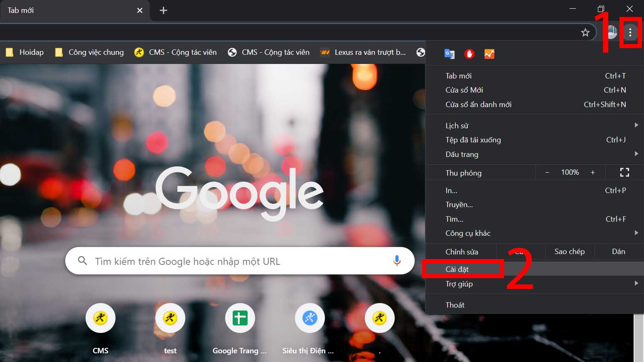Viewport: 644px width, 362px height.
Task: Open the globe-icon 'CMS - Cộng tác viên' bookmark
Action: coord(269,52)
